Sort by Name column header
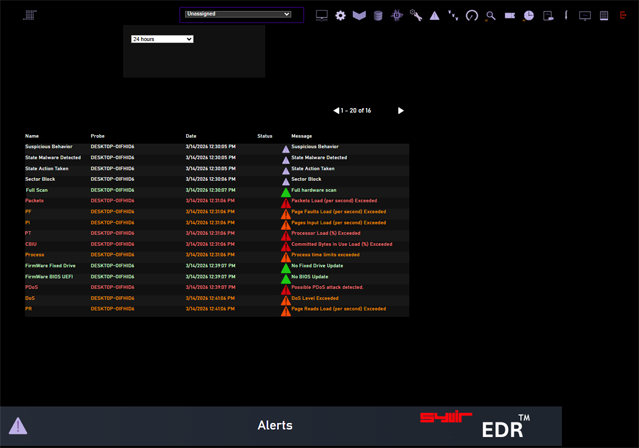639x448 pixels. (x=32, y=136)
